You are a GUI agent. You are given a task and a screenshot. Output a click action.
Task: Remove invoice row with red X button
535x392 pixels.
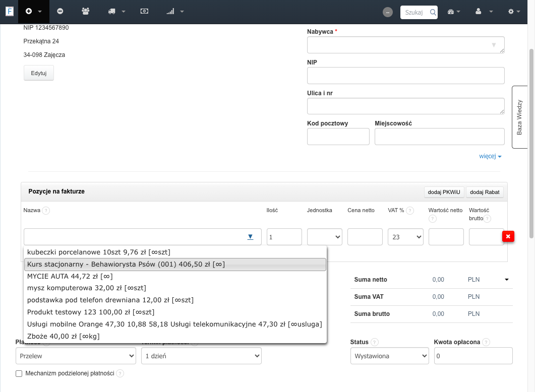(508, 236)
